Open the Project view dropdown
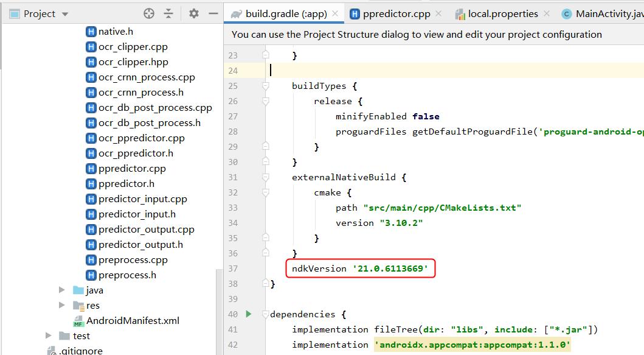This screenshot has height=355, width=644. click(65, 14)
